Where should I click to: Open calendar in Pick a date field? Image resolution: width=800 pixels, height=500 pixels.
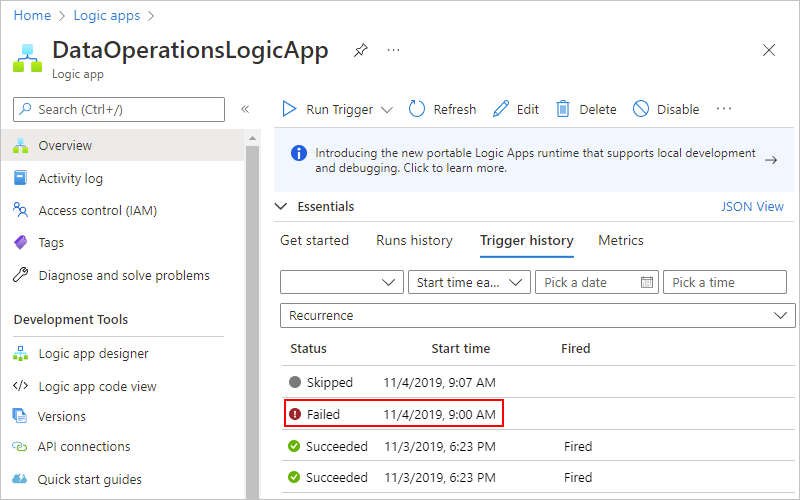(647, 282)
